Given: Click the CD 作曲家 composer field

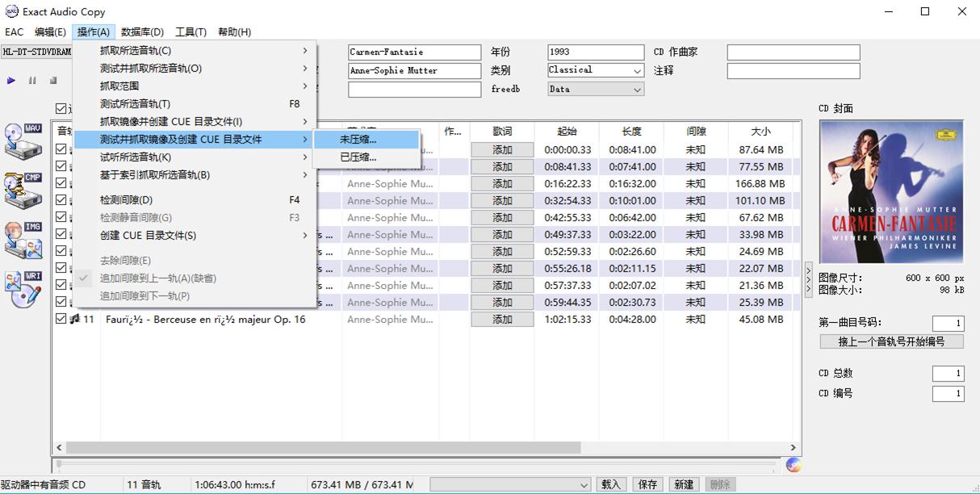Looking at the screenshot, I should (794, 52).
